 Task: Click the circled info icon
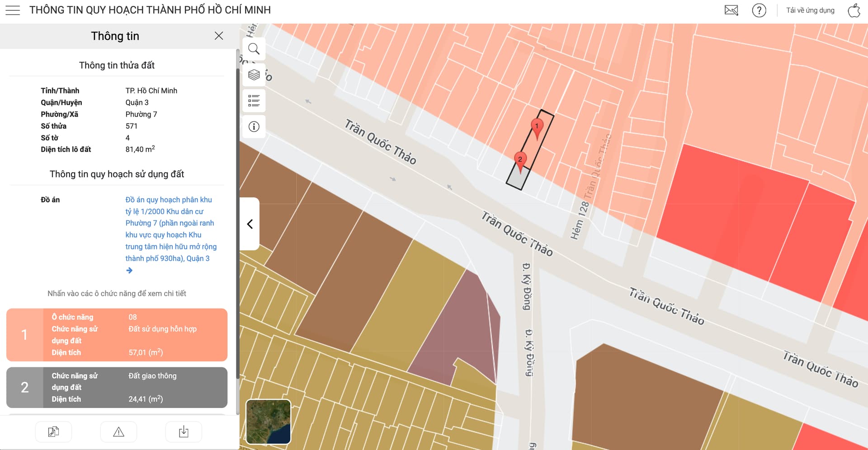pos(254,127)
